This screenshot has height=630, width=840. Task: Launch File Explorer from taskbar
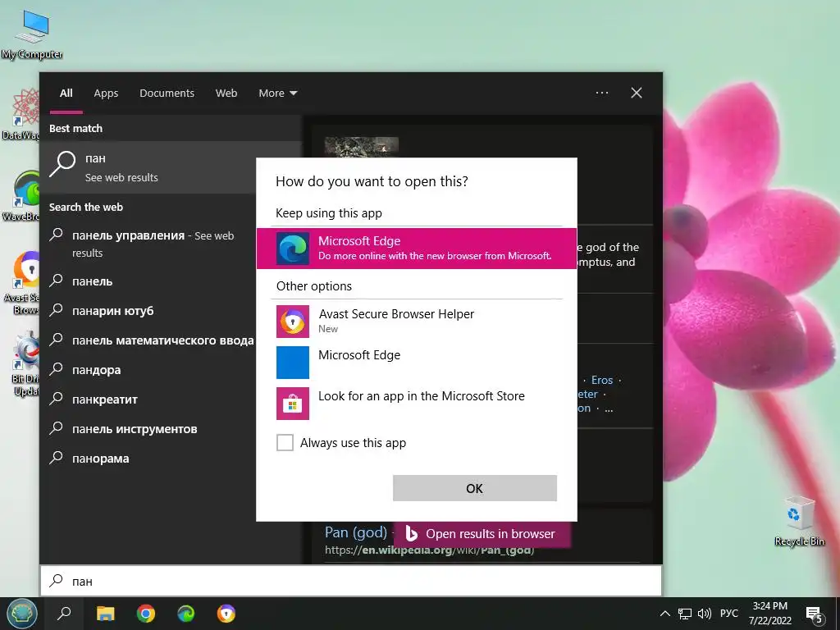point(105,614)
